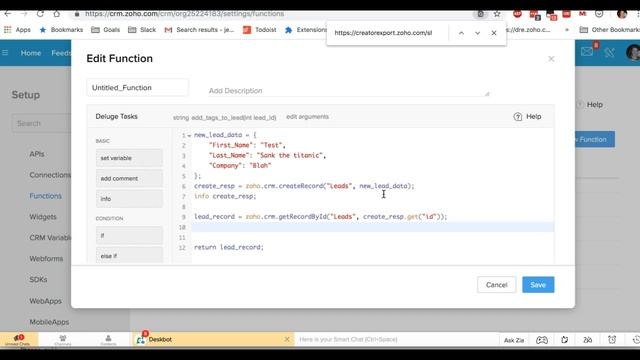Click the Add Description field
The image size is (640, 360).
(348, 91)
